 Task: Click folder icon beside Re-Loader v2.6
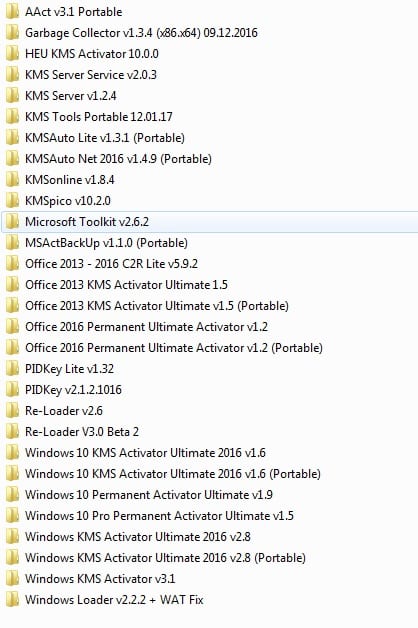click(12, 411)
